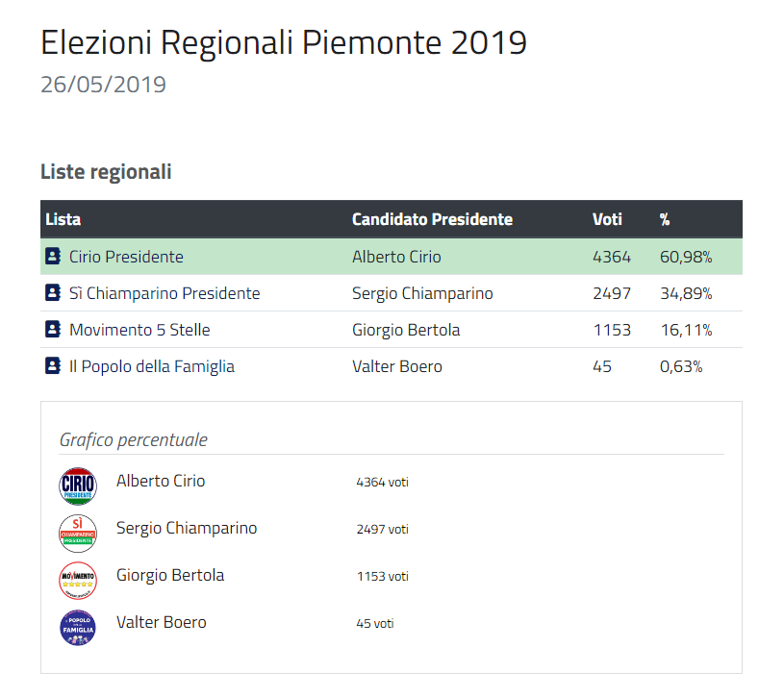Image resolution: width=784 pixels, height=697 pixels.
Task: Click the 1153 voti label for Bertola
Action: coord(383,577)
